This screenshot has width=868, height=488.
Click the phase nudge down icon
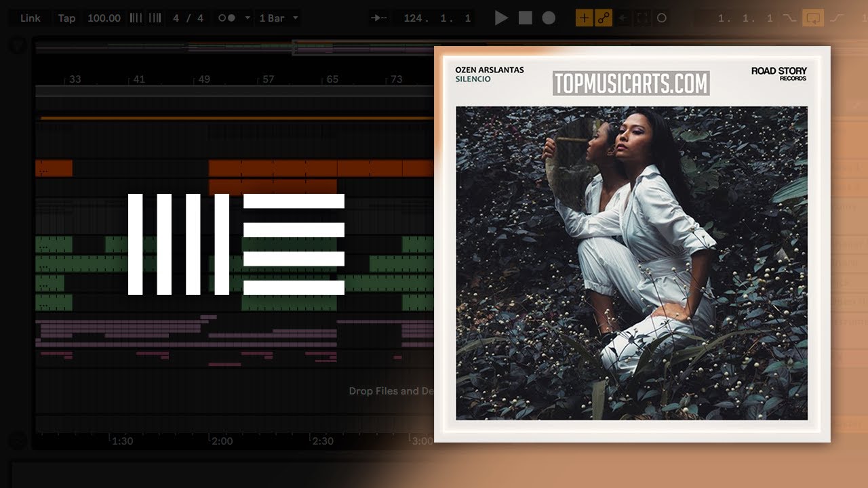(136, 18)
